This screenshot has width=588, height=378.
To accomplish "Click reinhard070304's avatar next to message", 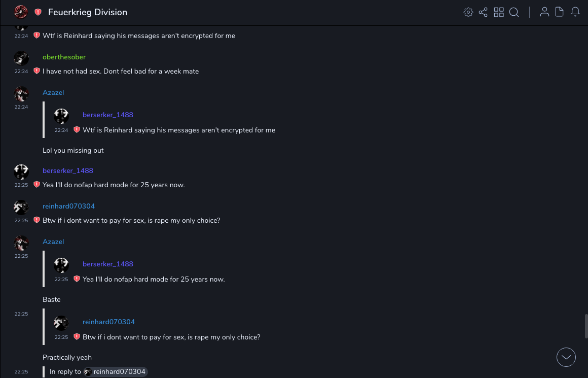I will 21,207.
